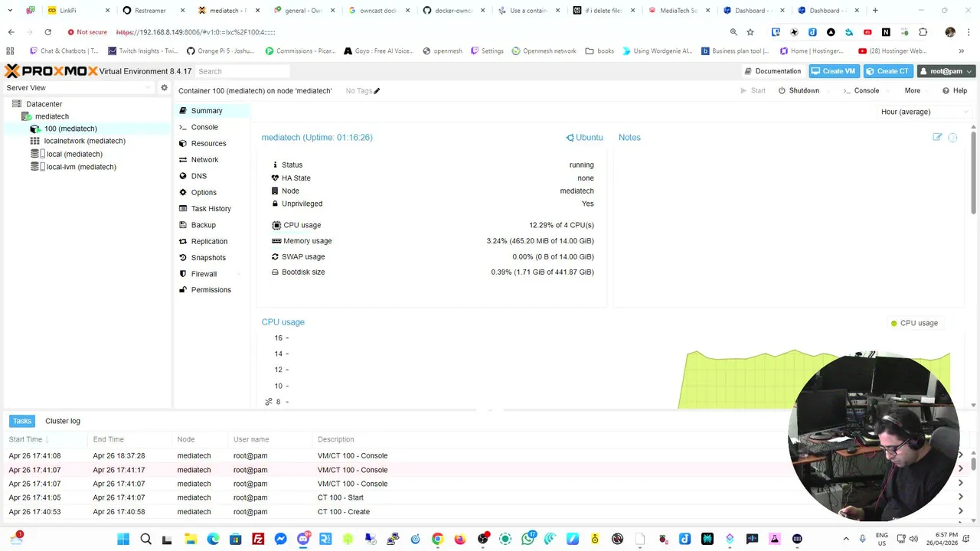The height and width of the screenshot is (551, 980).
Task: Open FileZilla from the taskbar
Action: coord(258,539)
